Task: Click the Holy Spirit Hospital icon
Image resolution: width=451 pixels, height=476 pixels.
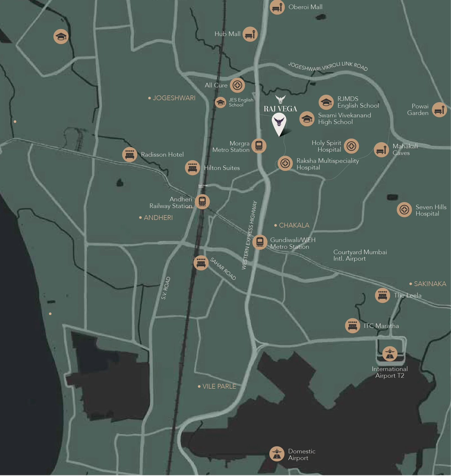Action: click(351, 146)
